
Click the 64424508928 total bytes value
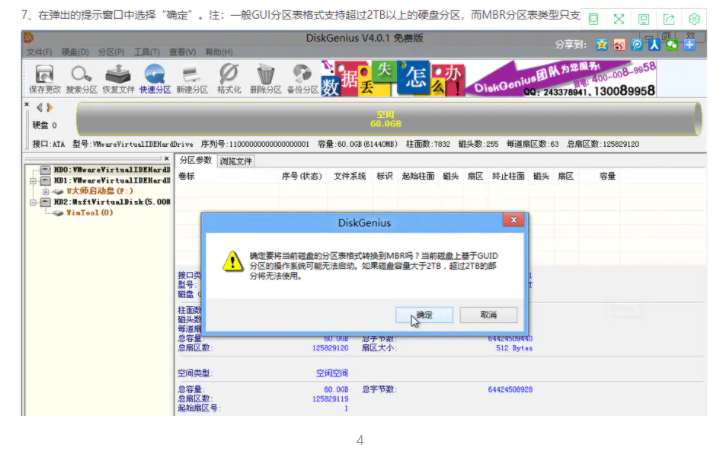[x=510, y=390]
